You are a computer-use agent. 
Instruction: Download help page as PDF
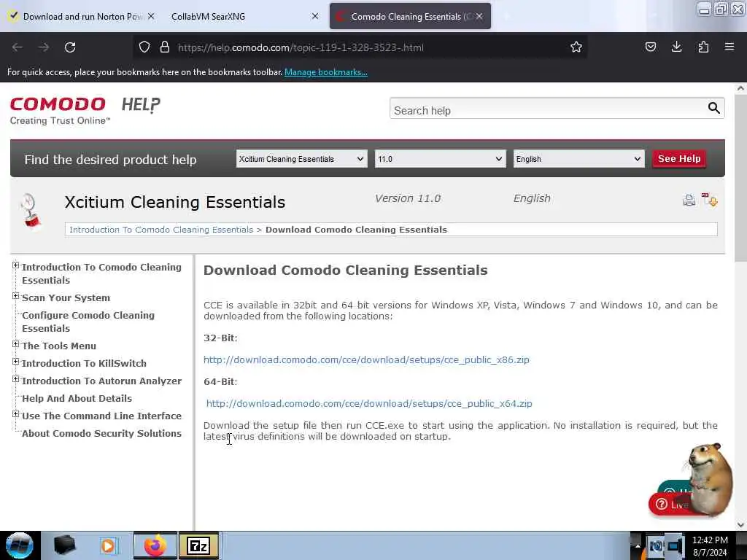coord(709,200)
